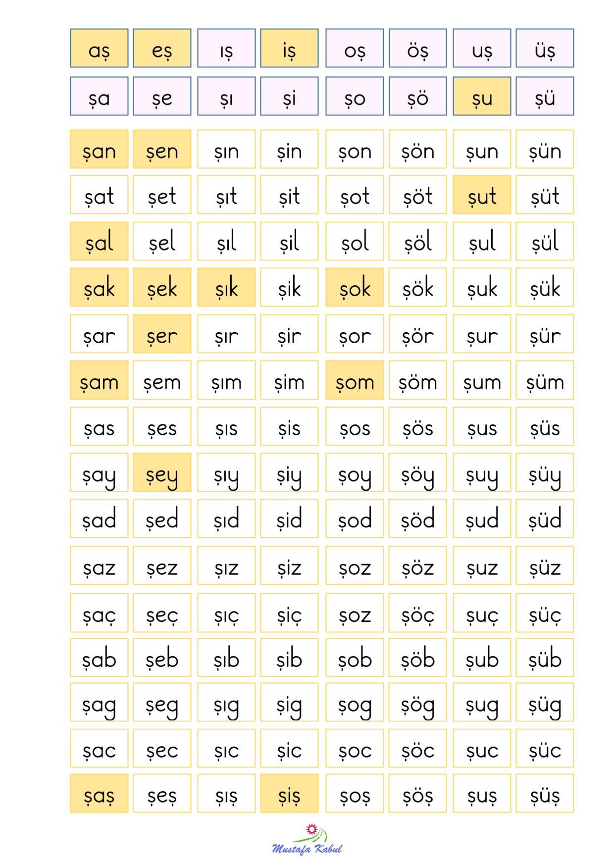This screenshot has height=868, width=614.
Task: Choose the 'şam' highlighted card
Action: 99,380
